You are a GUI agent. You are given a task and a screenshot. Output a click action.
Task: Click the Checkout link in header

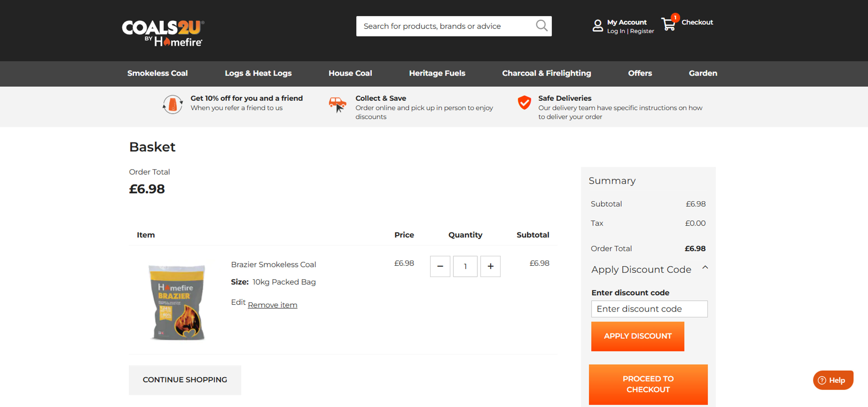697,22
